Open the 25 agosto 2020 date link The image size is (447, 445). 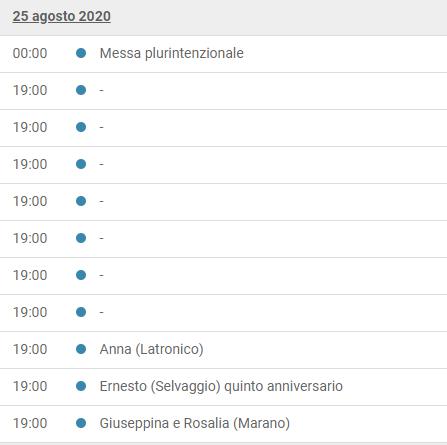pyautogui.click(x=62, y=16)
